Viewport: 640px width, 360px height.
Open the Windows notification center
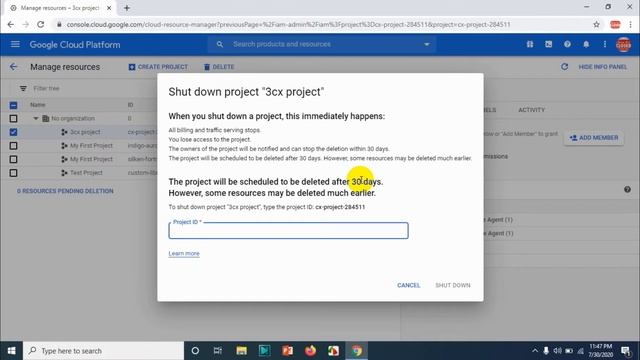click(x=625, y=351)
